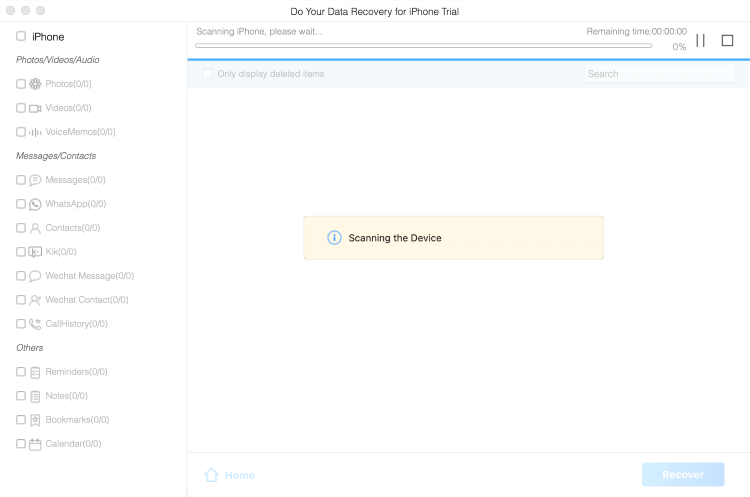Viewport: 750px width, 497px height.
Task: Click the Messages/Contacts section heading
Action: click(x=56, y=156)
